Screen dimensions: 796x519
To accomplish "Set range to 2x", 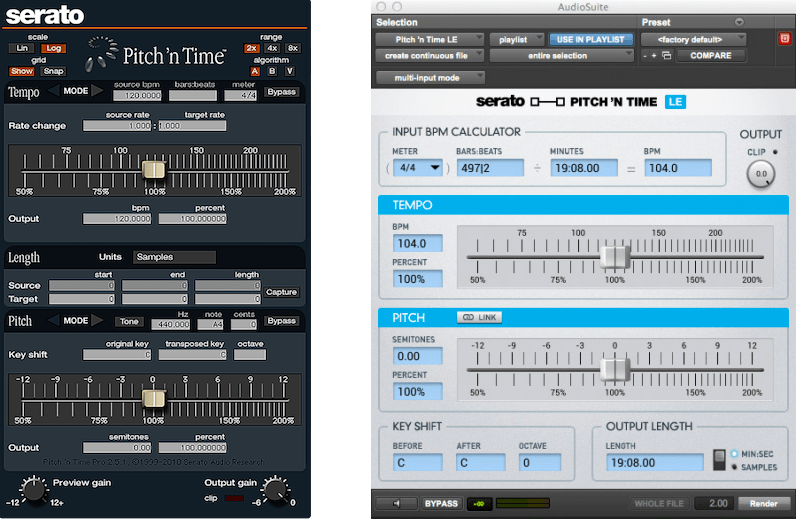I will click(251, 48).
